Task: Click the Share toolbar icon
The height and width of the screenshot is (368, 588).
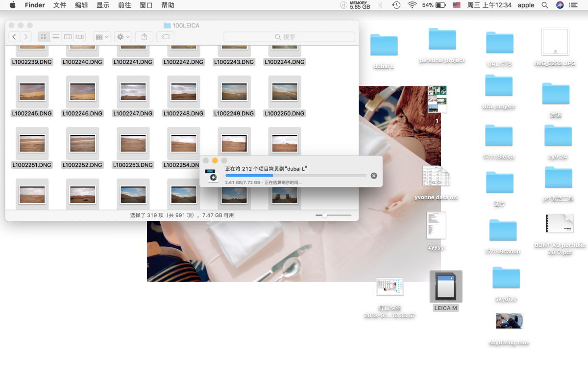Action: click(144, 37)
